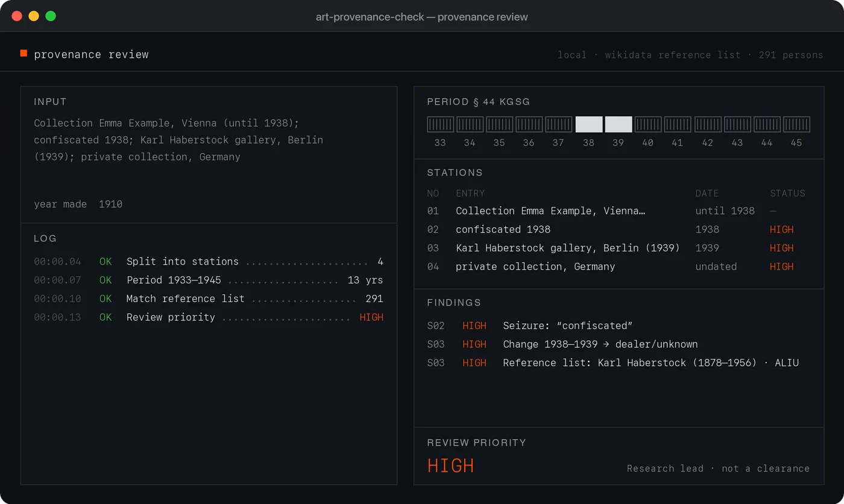The image size is (844, 504).
Task: Open the Change 1938–1939 dealer/unknown finding
Action: pos(619,344)
